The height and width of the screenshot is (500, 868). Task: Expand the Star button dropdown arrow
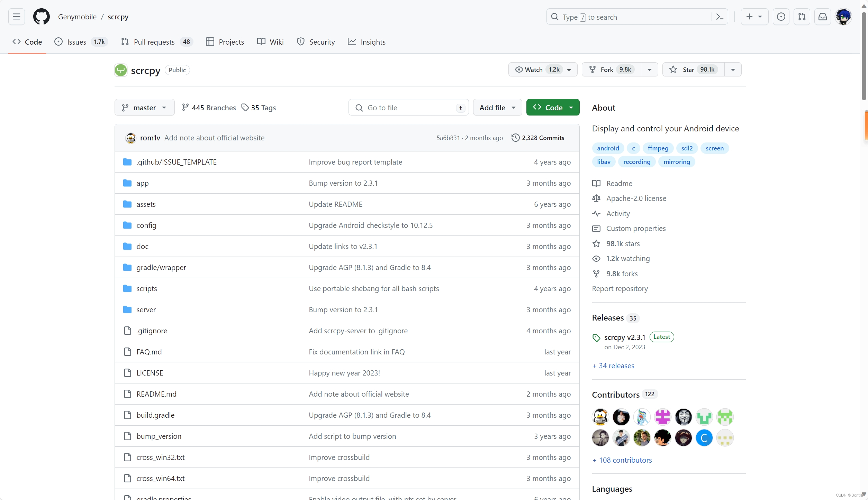click(x=732, y=70)
